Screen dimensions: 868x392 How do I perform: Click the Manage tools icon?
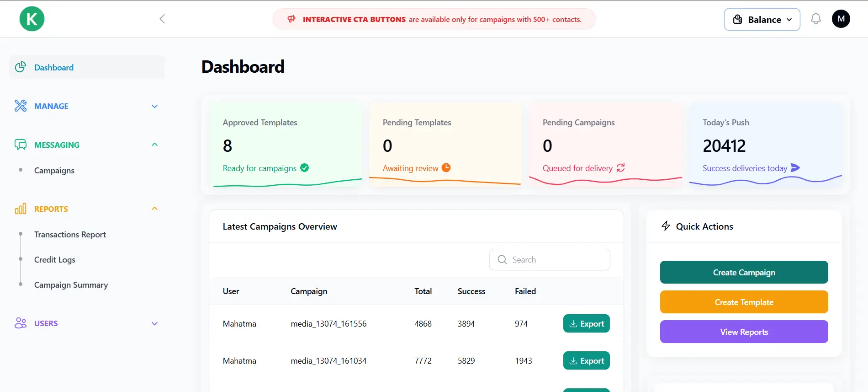[21, 106]
